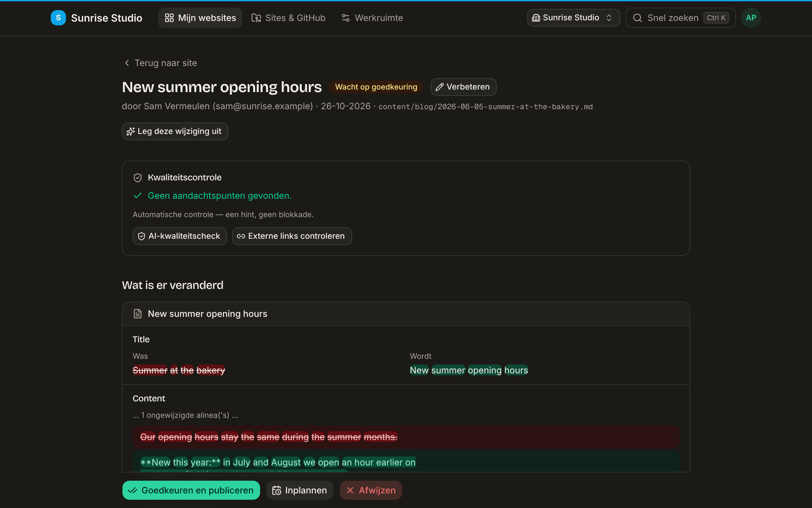Screen dimensions: 812x508
Task: Click the search magnifier icon in Snel zoeken
Action: [638, 18]
